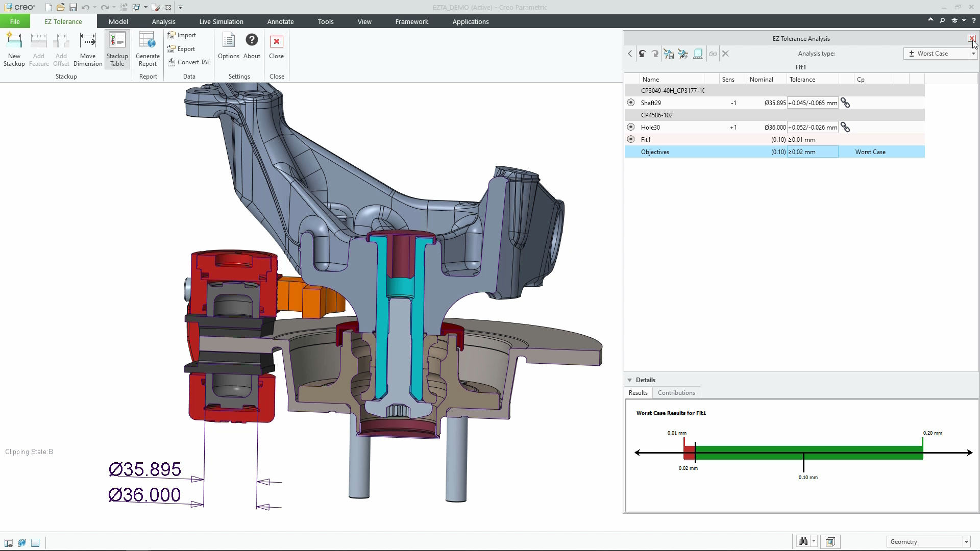Click the update stackup arrows icon
Image resolution: width=980 pixels, height=551 pixels.
click(683, 54)
